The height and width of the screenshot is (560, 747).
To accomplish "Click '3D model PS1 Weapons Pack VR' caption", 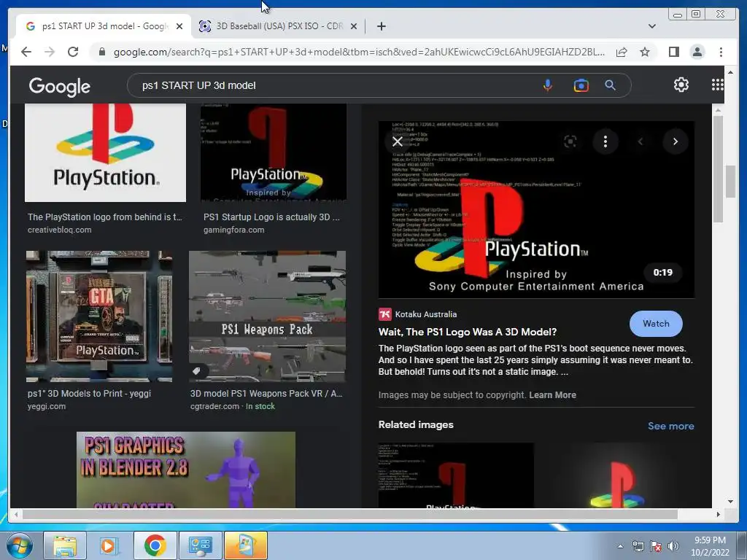I will click(x=266, y=393).
